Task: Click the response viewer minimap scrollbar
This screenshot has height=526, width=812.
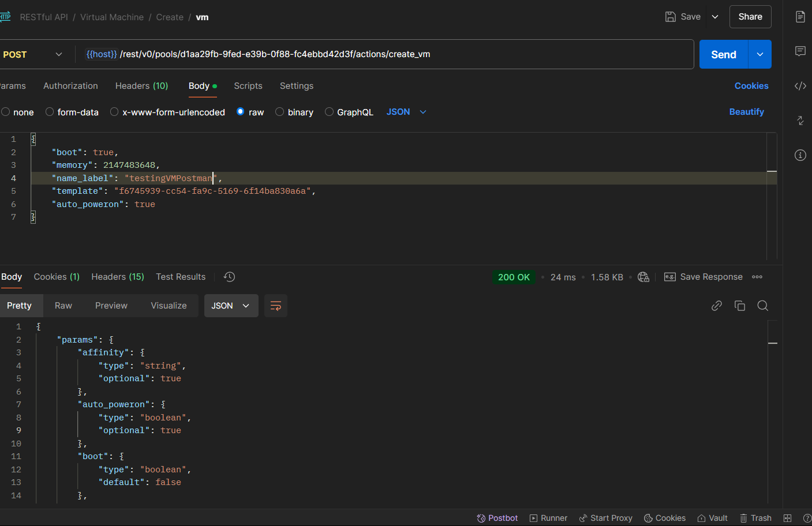Action: (773, 412)
